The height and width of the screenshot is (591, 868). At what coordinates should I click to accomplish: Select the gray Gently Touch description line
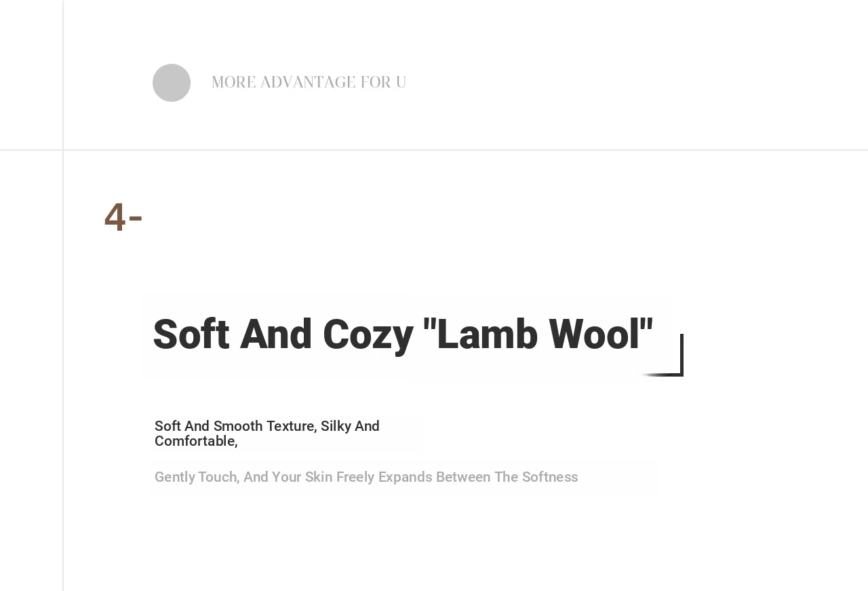(x=366, y=477)
